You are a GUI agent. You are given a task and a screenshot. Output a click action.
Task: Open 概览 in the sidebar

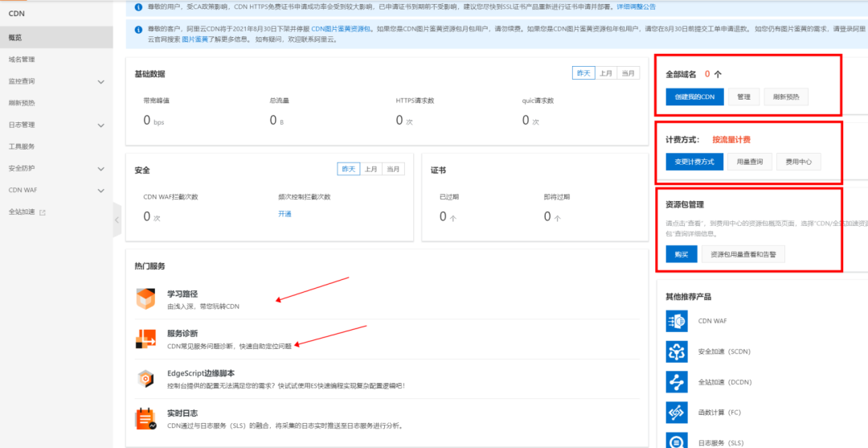tap(56, 38)
